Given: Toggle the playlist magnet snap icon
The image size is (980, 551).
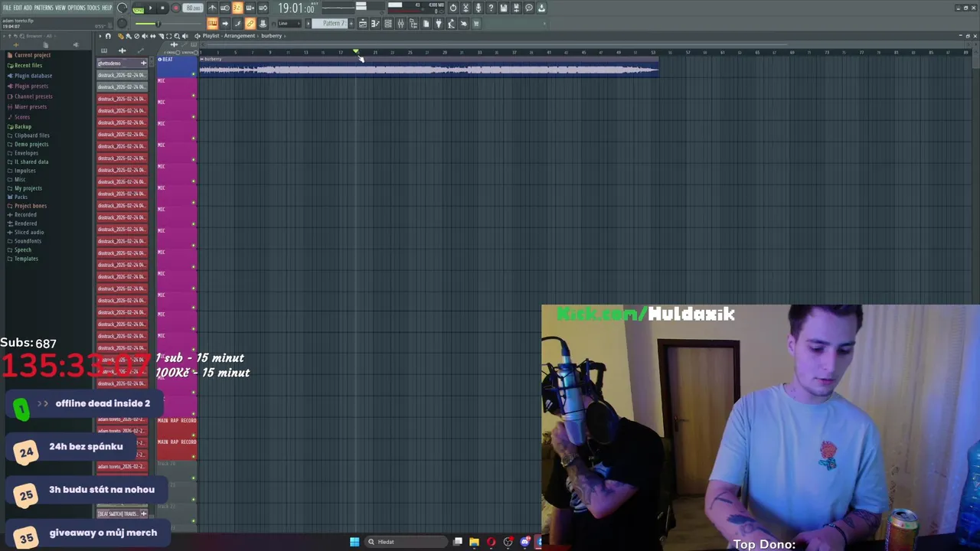Looking at the screenshot, I should click(x=108, y=36).
